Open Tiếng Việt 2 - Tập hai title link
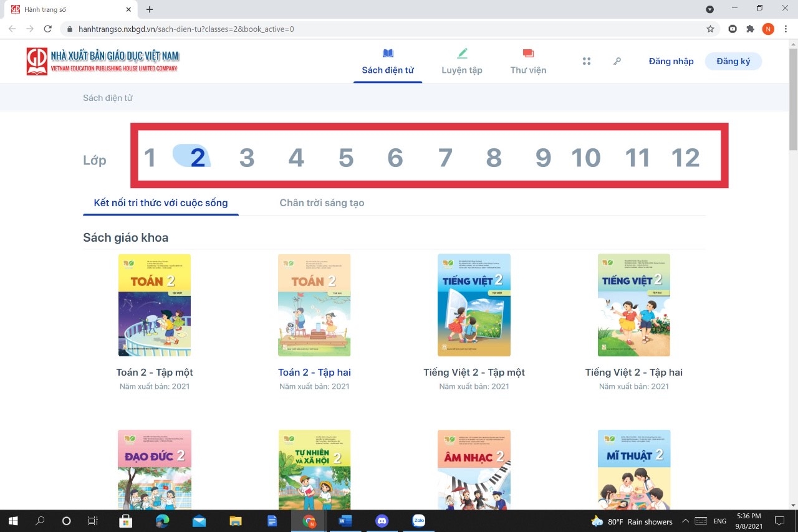Image resolution: width=798 pixels, height=532 pixels. click(634, 373)
